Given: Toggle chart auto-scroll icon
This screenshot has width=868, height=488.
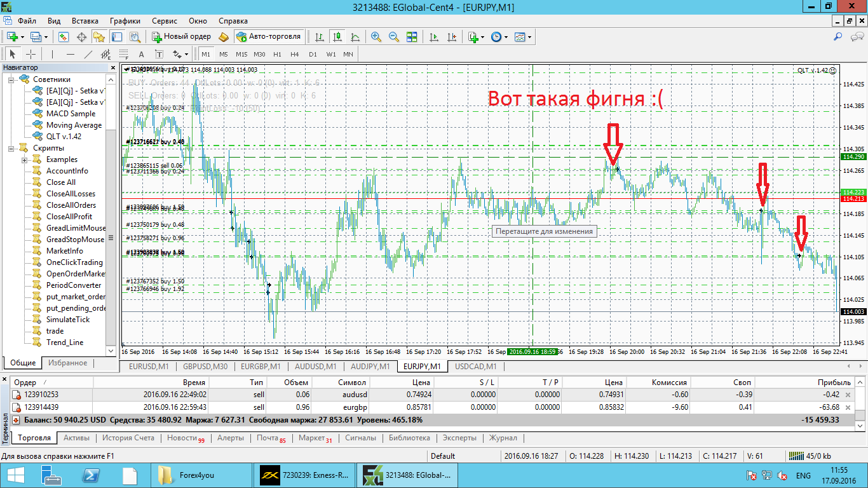Looking at the screenshot, I should [435, 37].
